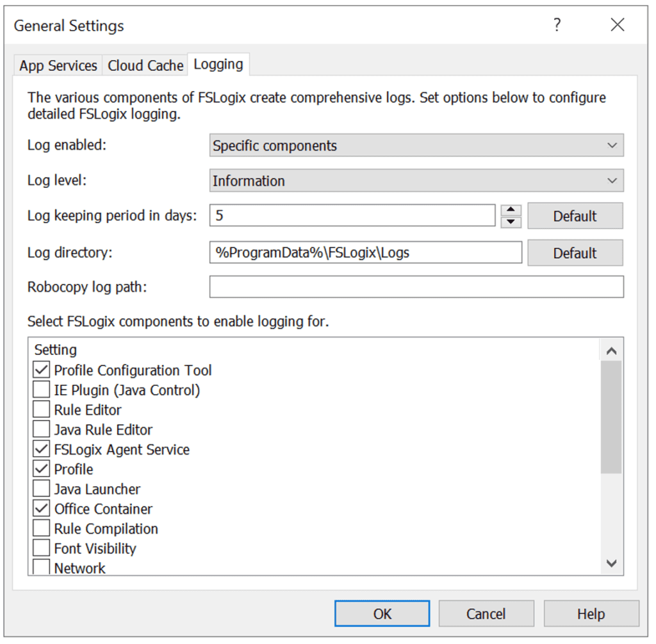The height and width of the screenshot is (644, 656).
Task: Enable Font Visibility logging
Action: pos(41,547)
